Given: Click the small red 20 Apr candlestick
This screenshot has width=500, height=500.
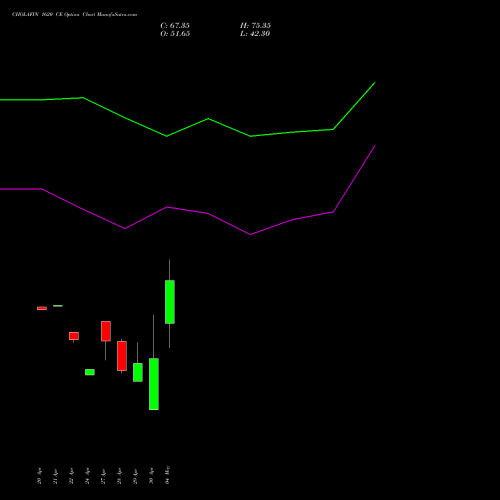Looking at the screenshot, I should [x=42, y=308].
